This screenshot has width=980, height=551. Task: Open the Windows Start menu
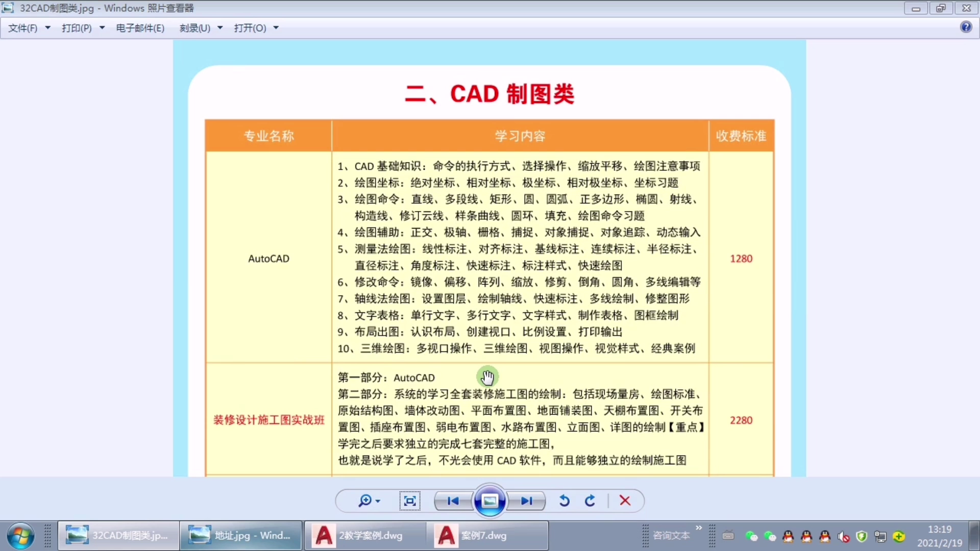pyautogui.click(x=20, y=536)
